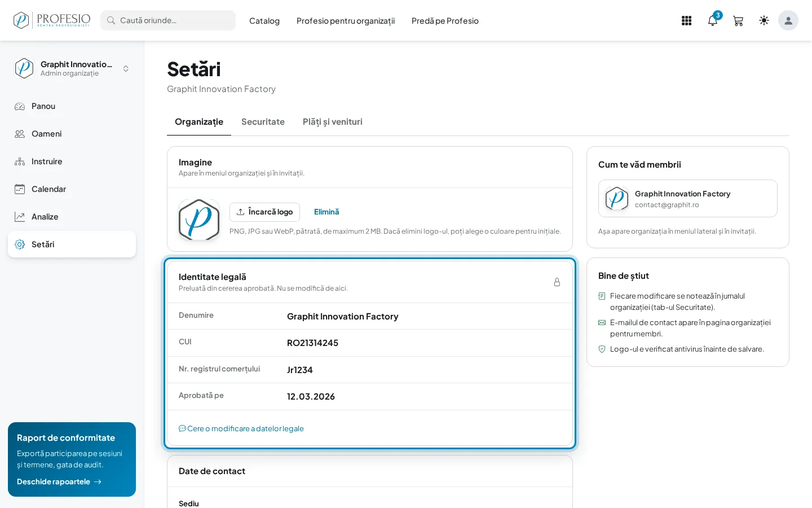Open Catalog in top navigation
The height and width of the screenshot is (508, 812).
[264, 21]
